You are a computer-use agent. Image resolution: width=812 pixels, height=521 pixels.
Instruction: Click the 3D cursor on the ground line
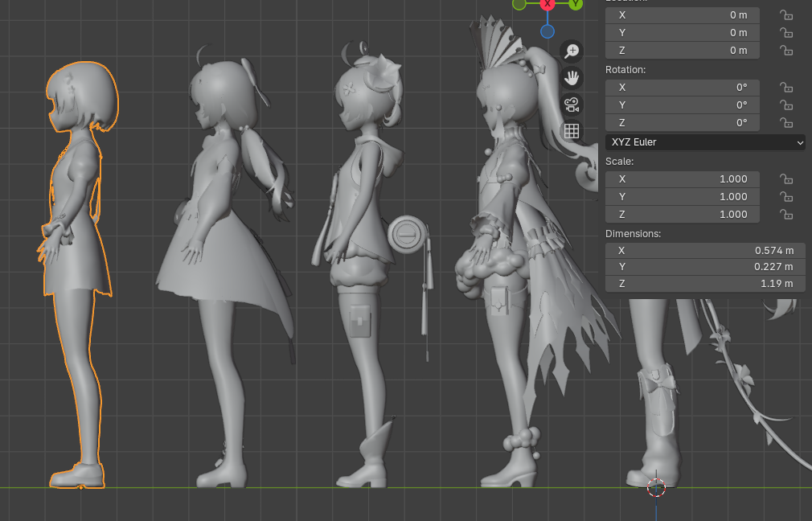656,487
